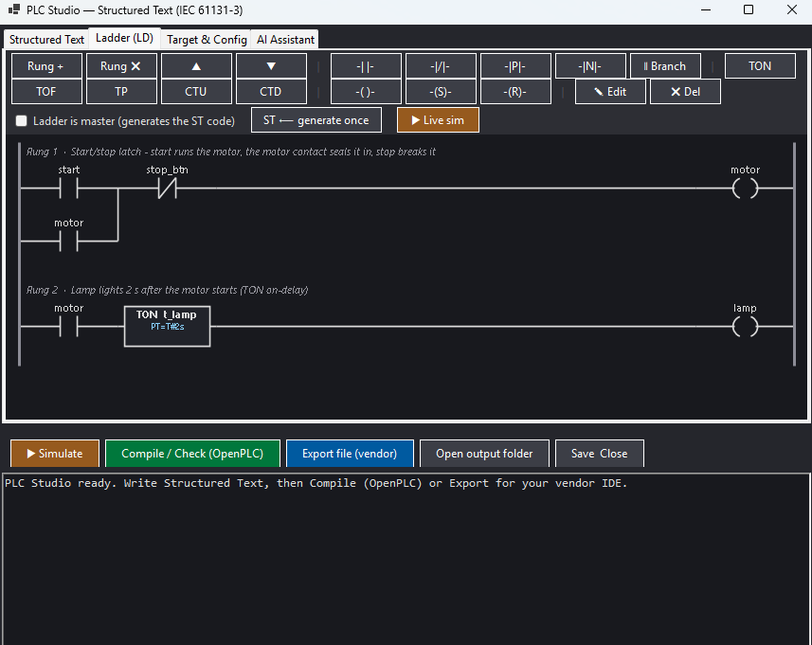Image resolution: width=812 pixels, height=645 pixels.
Task: Click the Rung 2 lamp delay comment
Action: point(168,290)
